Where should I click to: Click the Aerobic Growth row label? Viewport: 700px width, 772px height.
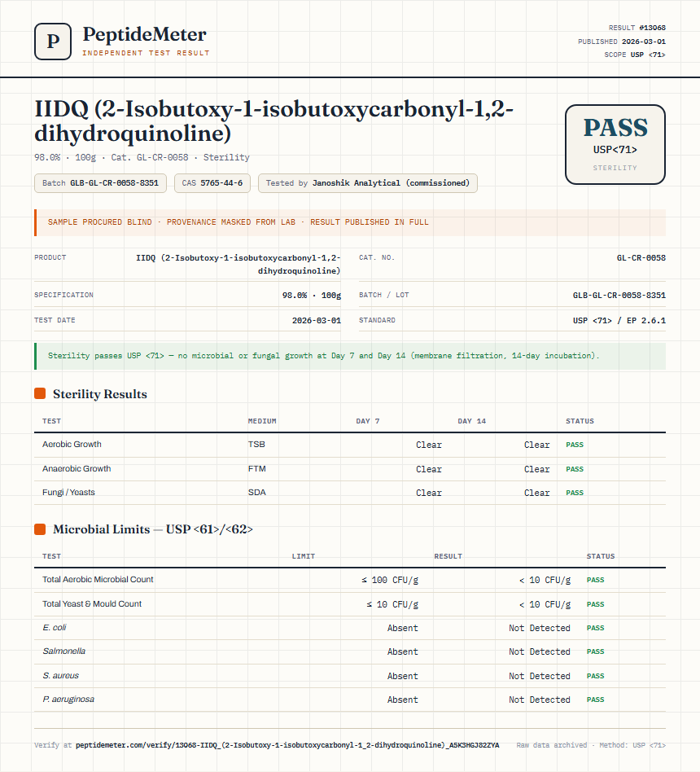72,444
